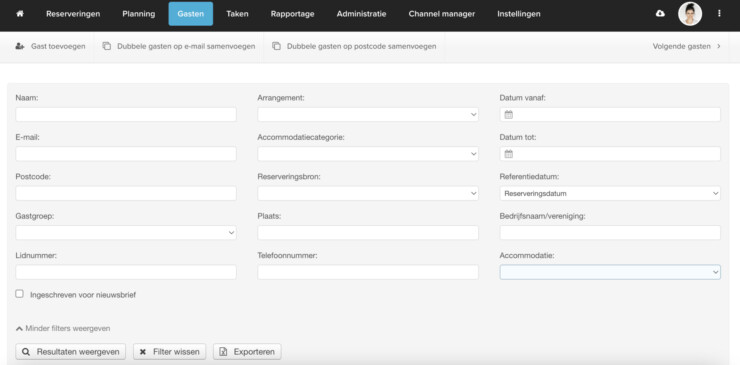The height and width of the screenshot is (365, 740).
Task: Focus the Lidnummer input field
Action: click(x=126, y=272)
